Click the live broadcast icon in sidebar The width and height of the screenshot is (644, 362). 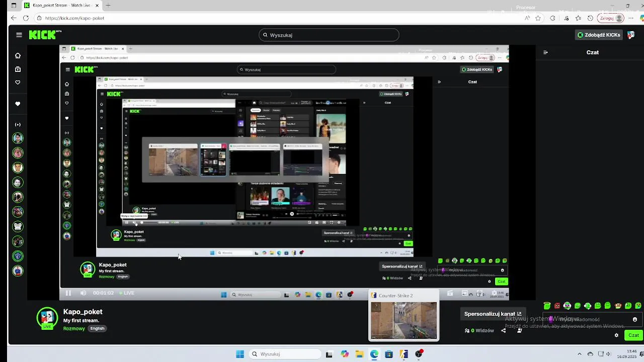coord(18,125)
